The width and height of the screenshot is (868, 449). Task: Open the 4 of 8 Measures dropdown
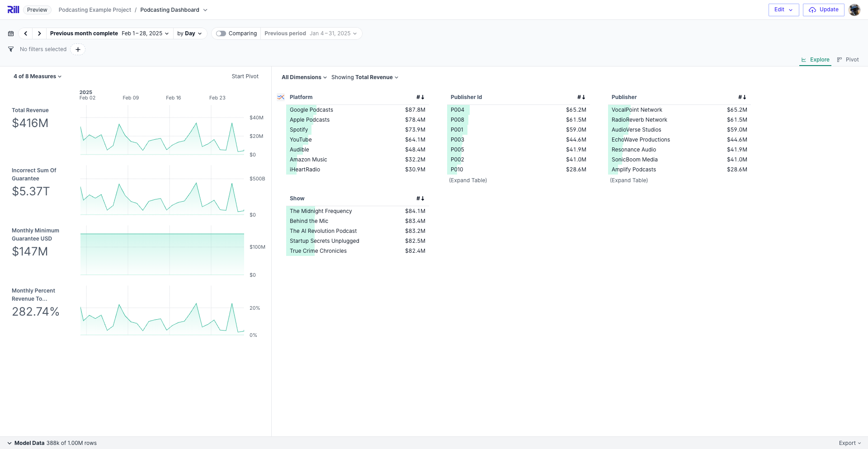(38, 76)
